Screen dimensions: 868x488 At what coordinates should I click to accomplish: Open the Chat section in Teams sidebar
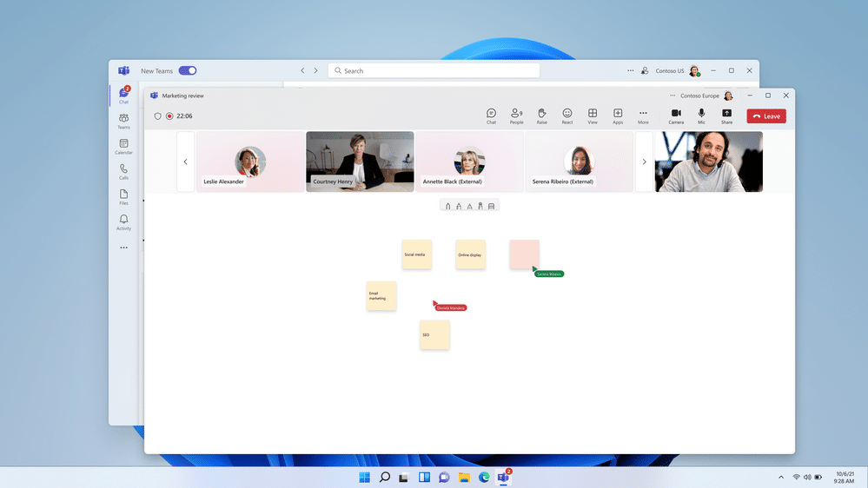tap(123, 96)
